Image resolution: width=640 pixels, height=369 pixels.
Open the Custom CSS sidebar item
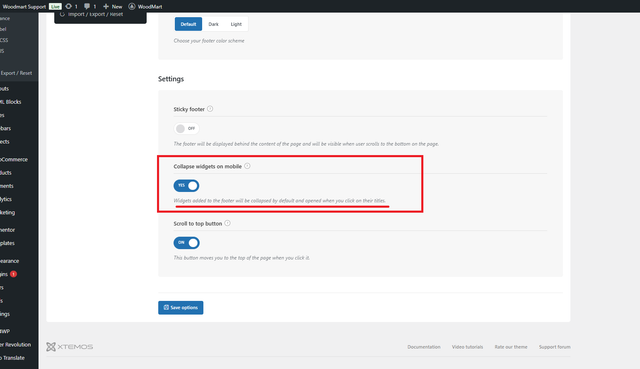click(4, 40)
